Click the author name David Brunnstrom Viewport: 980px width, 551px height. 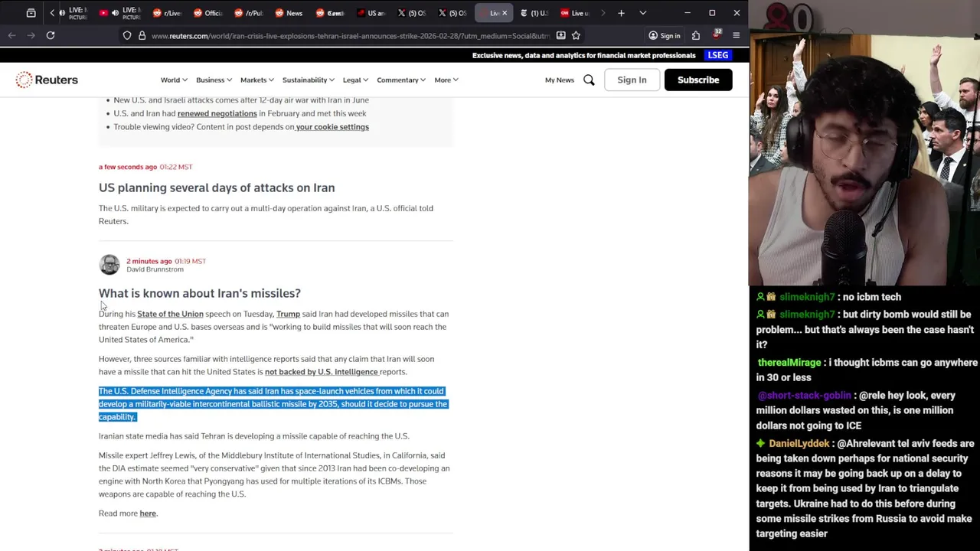click(155, 269)
